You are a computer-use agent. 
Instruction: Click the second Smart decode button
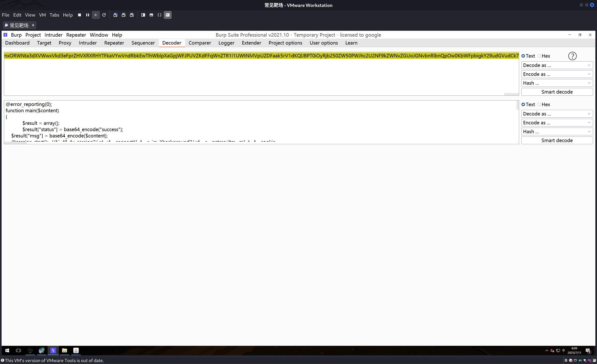pyautogui.click(x=557, y=140)
